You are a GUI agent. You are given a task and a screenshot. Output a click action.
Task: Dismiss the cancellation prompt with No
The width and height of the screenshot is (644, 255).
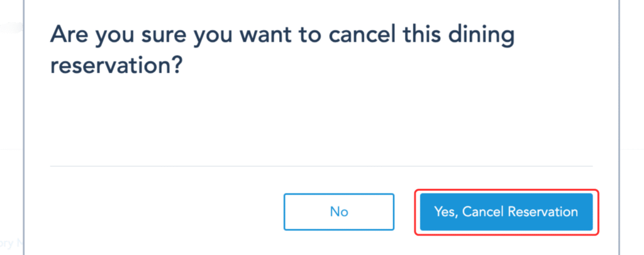tap(339, 212)
